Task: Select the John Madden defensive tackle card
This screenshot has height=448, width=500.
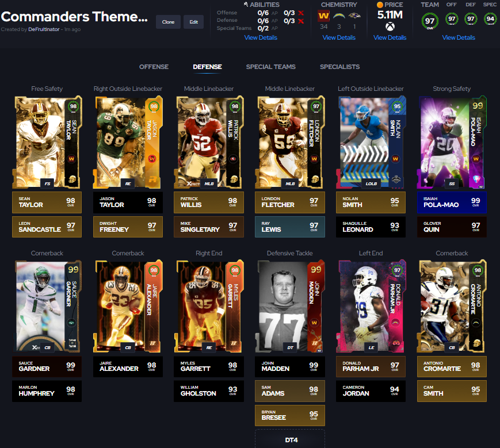Action: point(289,306)
